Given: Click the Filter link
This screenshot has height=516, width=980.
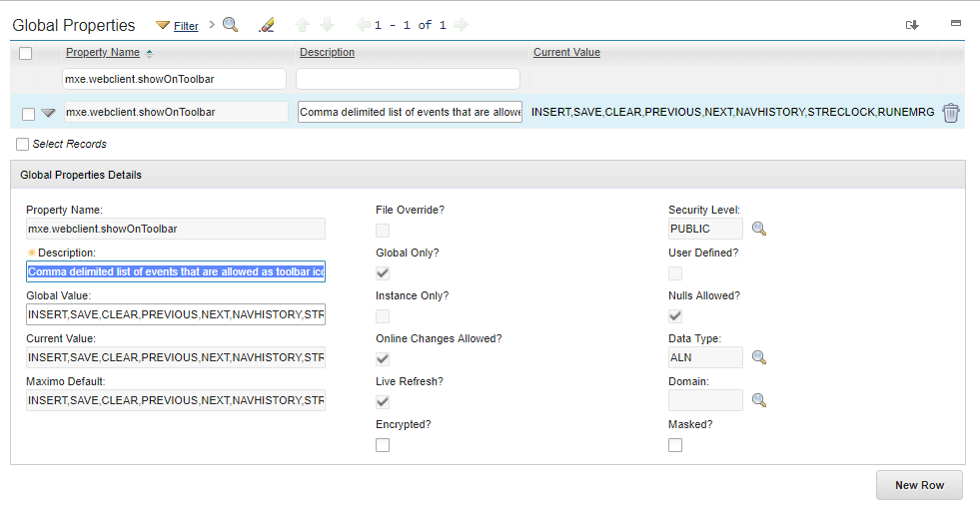Looking at the screenshot, I should (x=186, y=26).
